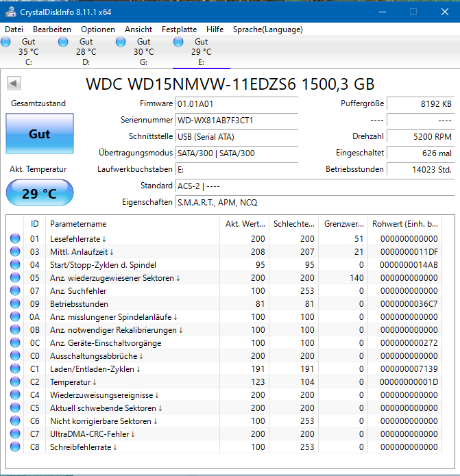This screenshot has width=460, height=476.
Task: Click status orb for drive D:
Action: point(63,42)
